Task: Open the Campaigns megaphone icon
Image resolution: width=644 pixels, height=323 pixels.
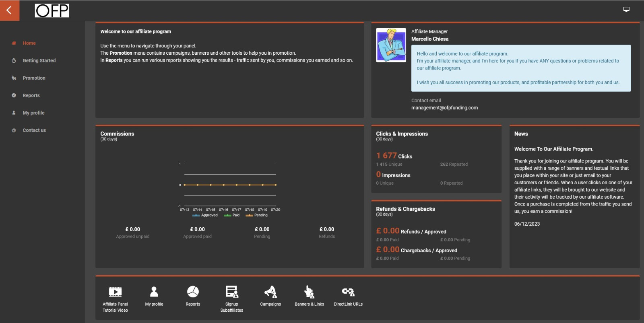Action: [270, 292]
